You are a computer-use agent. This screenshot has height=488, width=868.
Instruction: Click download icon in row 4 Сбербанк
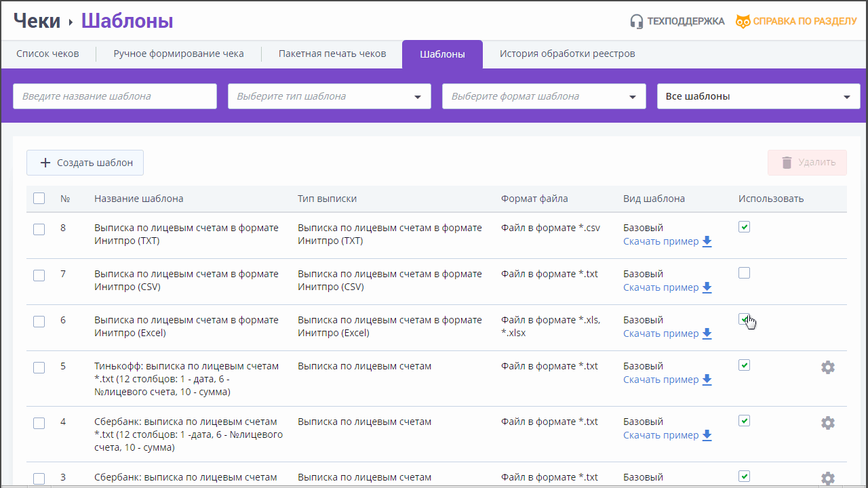coord(707,436)
